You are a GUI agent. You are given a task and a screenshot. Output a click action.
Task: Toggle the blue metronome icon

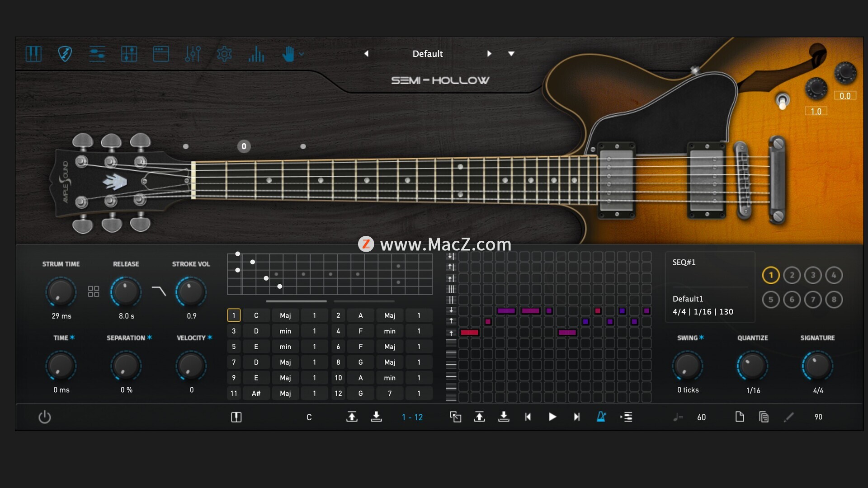(x=601, y=417)
